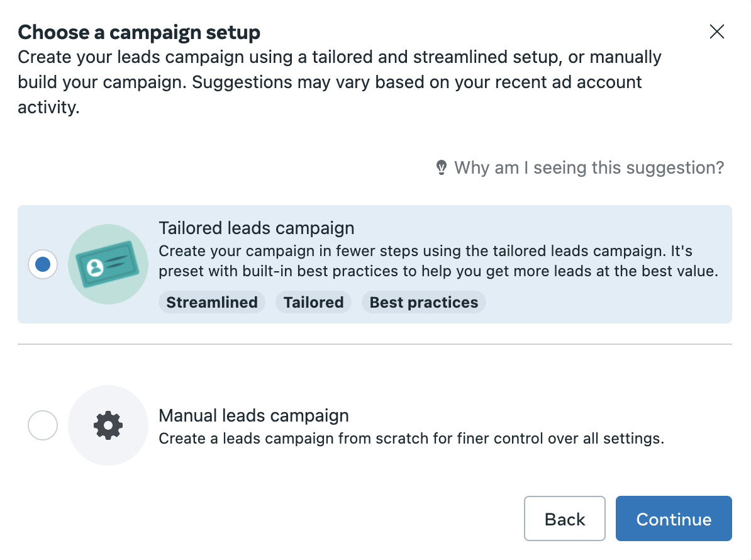Click the Tailored tag
The image size is (751, 560).
[313, 302]
